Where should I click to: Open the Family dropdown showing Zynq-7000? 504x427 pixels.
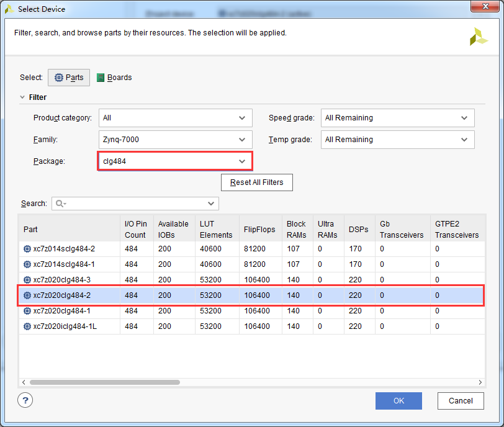point(176,140)
